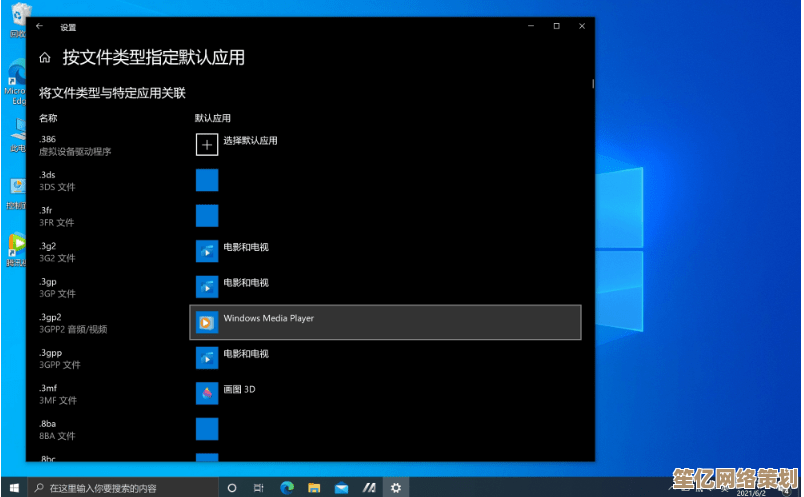Select Windows Media Player icon for .3gp2
The image size is (804, 497).
[x=207, y=322]
